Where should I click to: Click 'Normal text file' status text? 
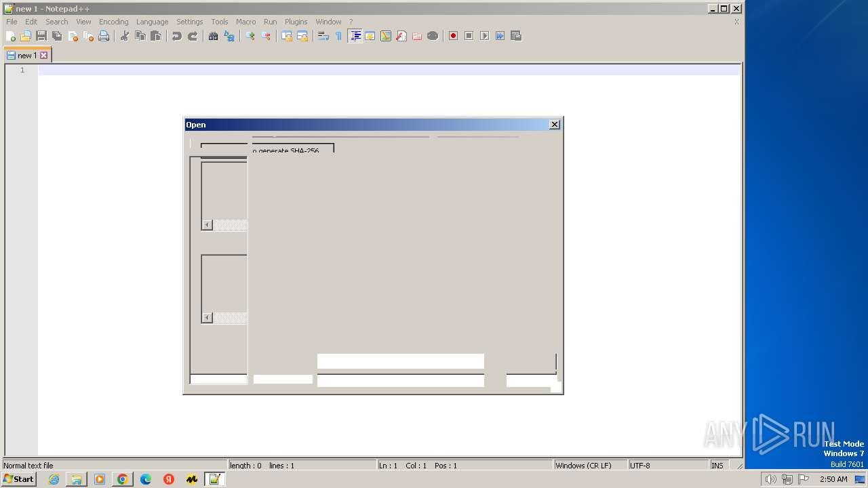[28, 466]
